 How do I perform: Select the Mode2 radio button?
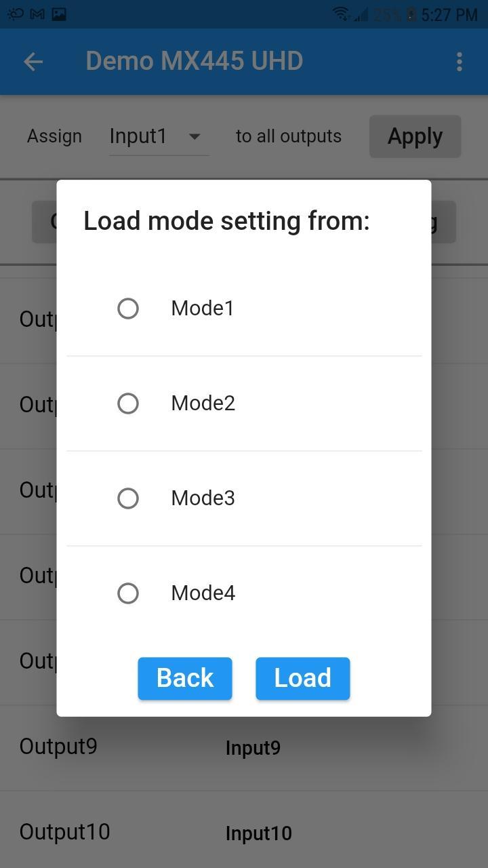128,403
